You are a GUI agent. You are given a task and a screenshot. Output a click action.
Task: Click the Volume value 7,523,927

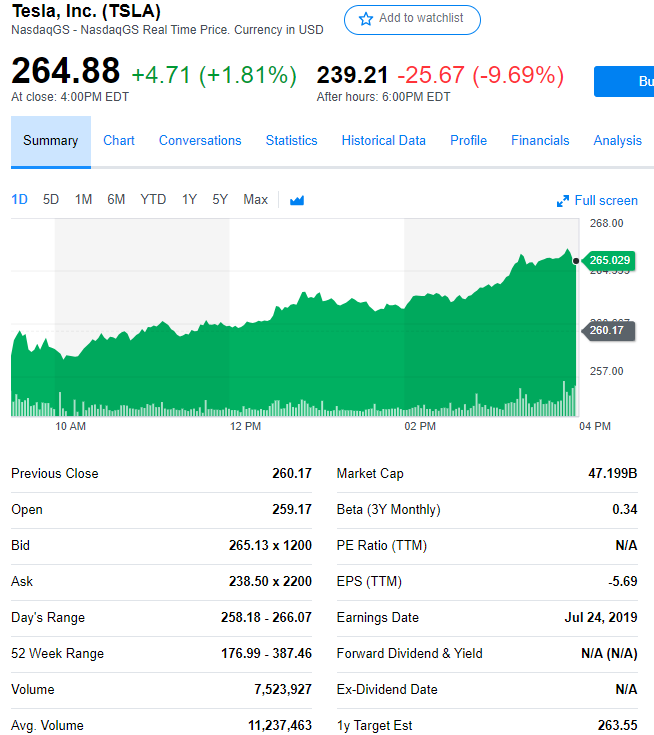(x=283, y=690)
